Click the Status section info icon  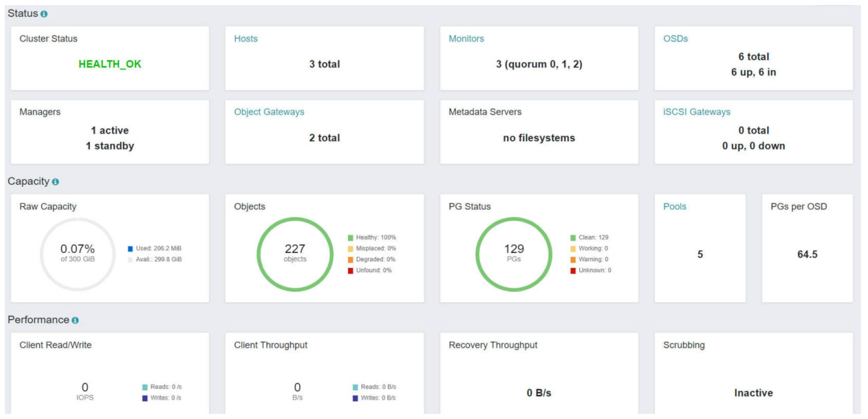(x=44, y=14)
